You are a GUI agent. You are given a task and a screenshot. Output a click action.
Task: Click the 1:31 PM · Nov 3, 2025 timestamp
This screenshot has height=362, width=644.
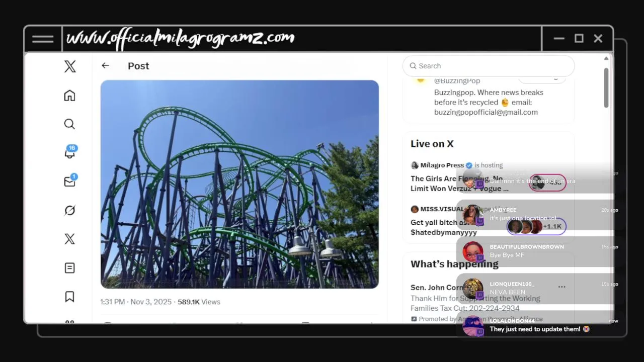[x=136, y=302]
